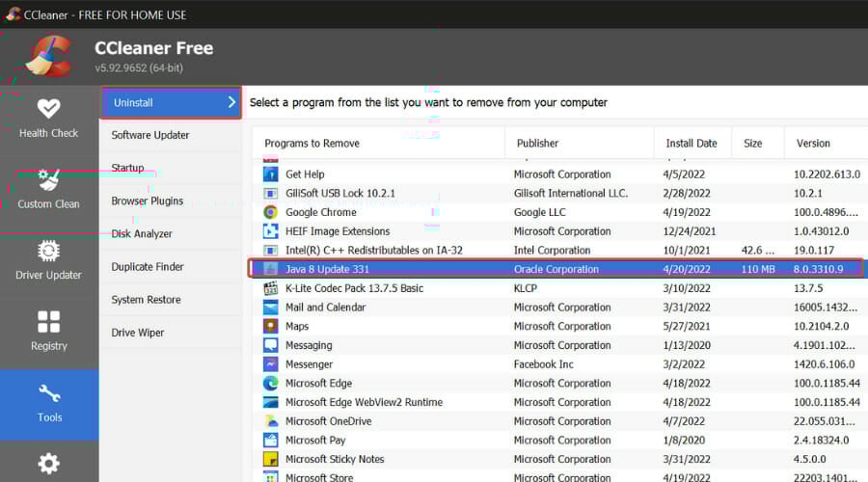The image size is (868, 482).
Task: Open Custom Clean broom icon
Action: click(x=49, y=180)
